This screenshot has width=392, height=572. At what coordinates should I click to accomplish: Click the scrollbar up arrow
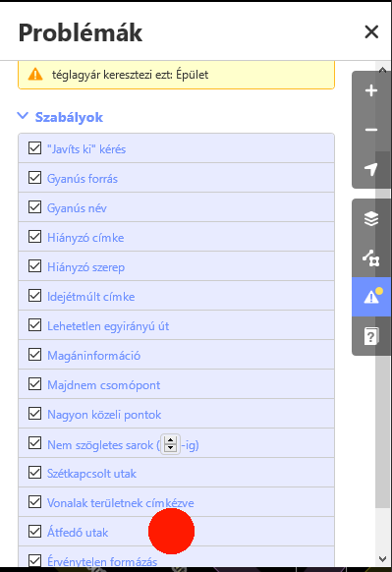(x=382, y=70)
